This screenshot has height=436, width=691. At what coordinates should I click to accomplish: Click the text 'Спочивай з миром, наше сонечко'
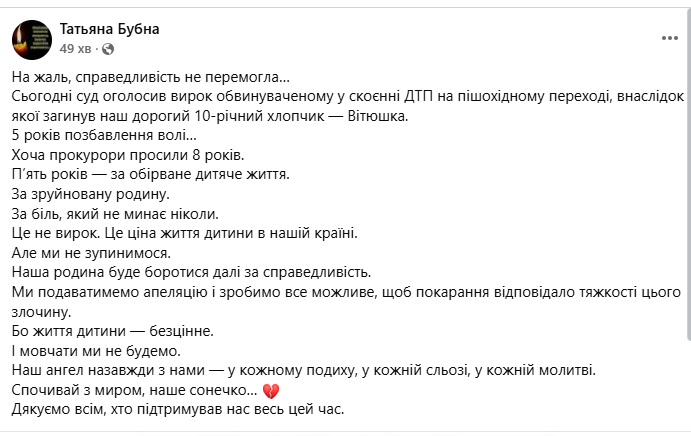134,390
